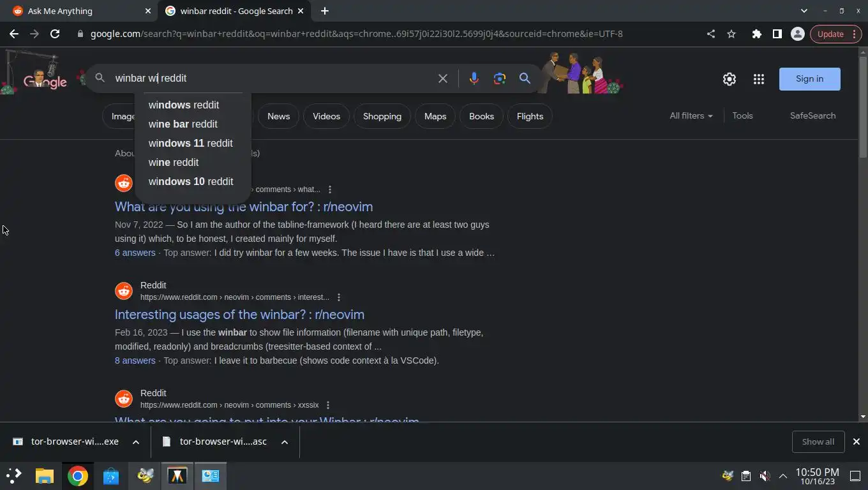Open search Tools

tap(742, 115)
